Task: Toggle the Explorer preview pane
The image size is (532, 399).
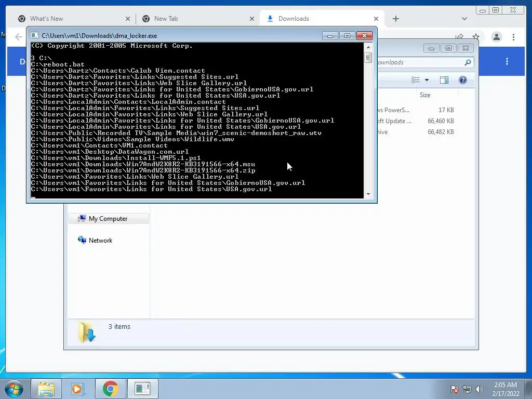Action: (444, 80)
